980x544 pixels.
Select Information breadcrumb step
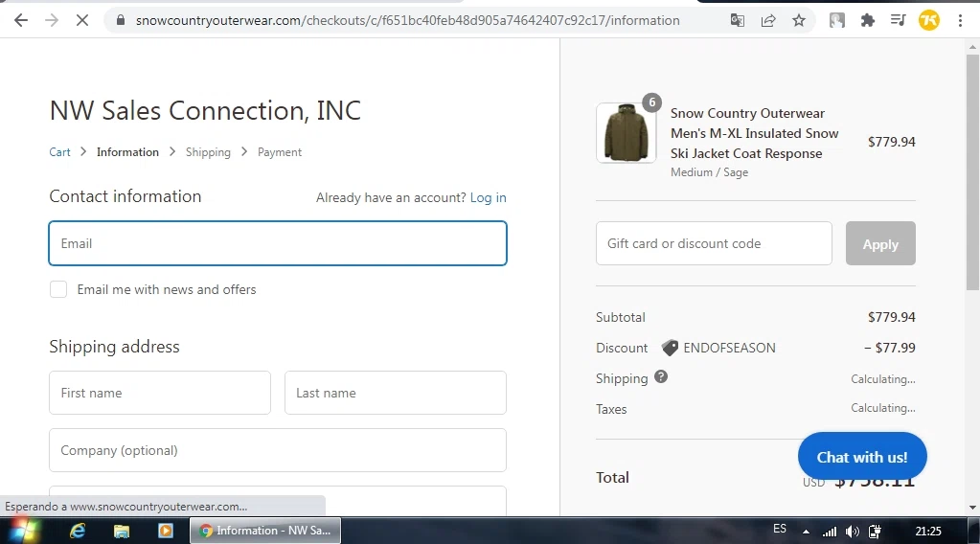(x=127, y=151)
